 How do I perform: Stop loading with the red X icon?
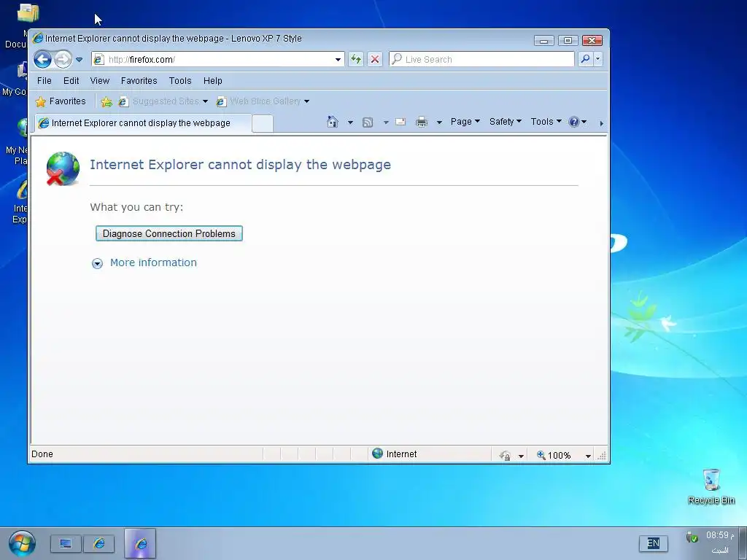[375, 60]
